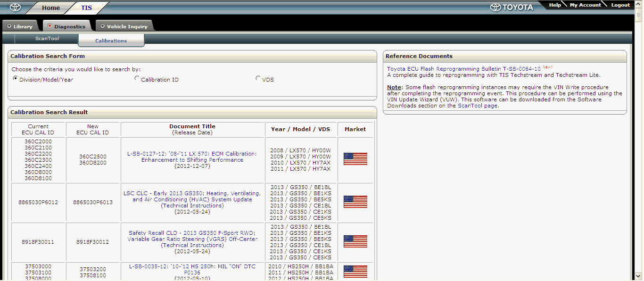Click US flag for LX570 calibration row
The image size is (644, 281).
click(355, 159)
